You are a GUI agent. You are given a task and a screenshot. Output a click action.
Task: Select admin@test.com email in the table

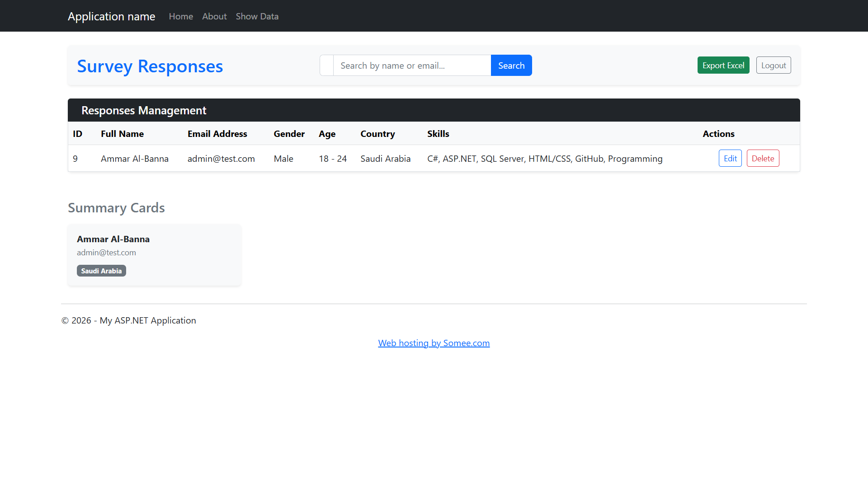(221, 159)
